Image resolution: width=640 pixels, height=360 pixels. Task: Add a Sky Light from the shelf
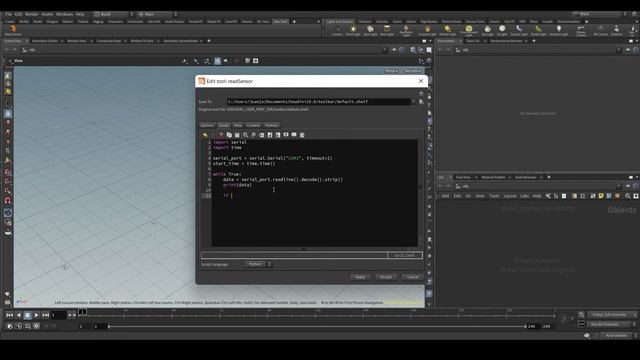(487, 31)
